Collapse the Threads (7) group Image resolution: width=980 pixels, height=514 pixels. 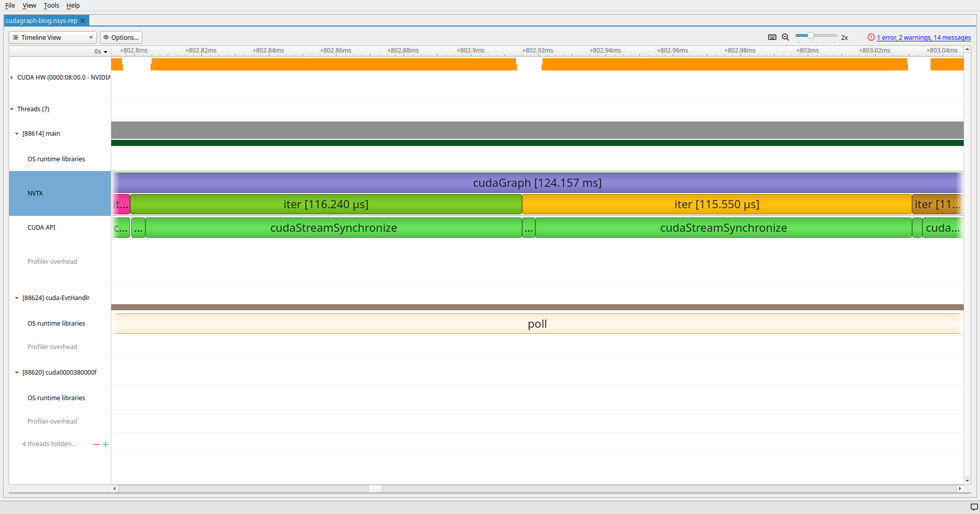tap(12, 109)
